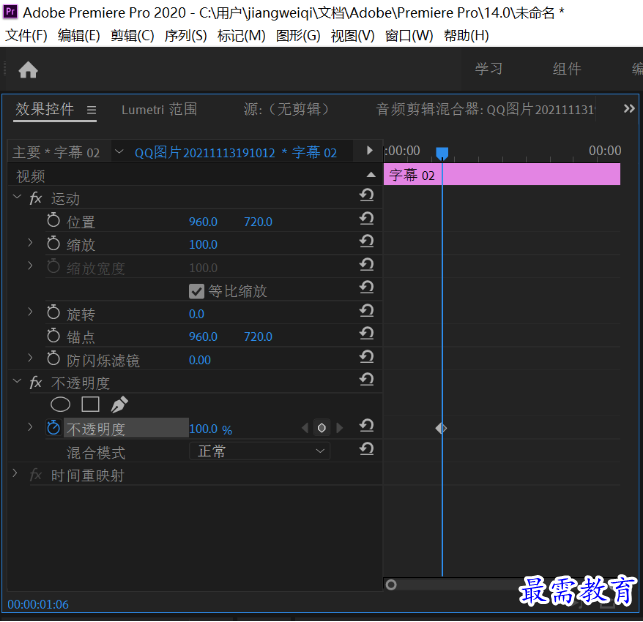Click the QQ图片20211113191012 * 字幕 02 link
The height and width of the screenshot is (622, 643).
click(236, 153)
